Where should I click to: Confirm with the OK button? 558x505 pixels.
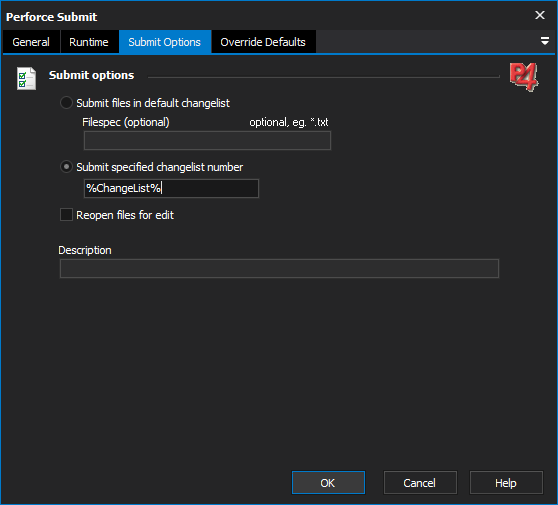pos(328,483)
